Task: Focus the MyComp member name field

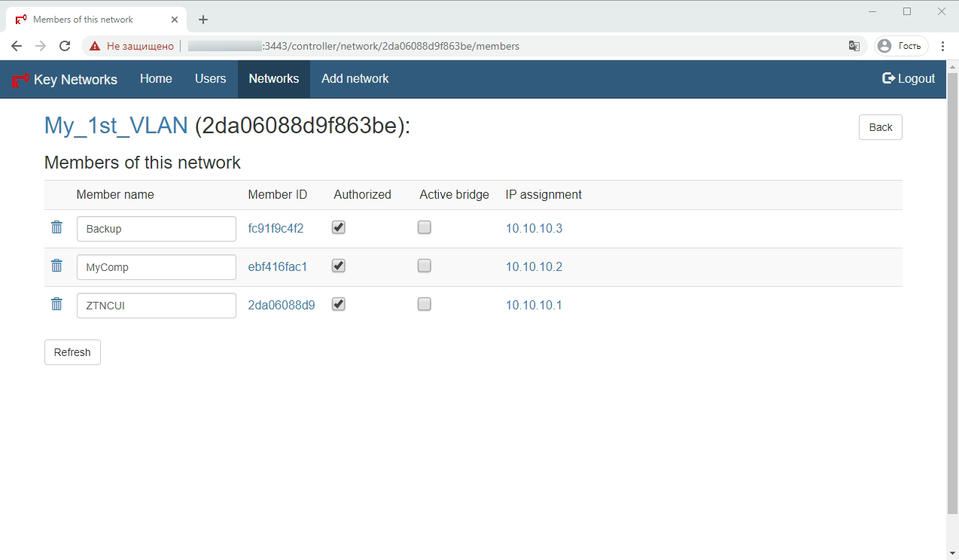Action: [x=157, y=267]
